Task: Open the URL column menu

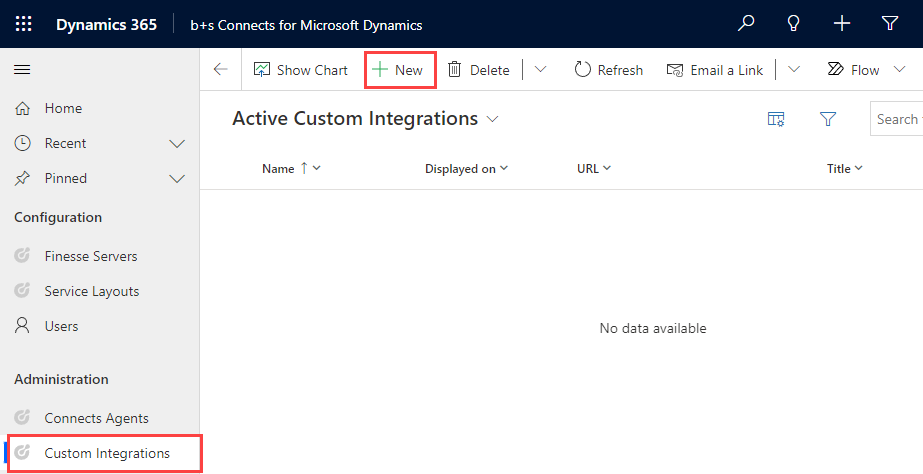Action: 594,168
